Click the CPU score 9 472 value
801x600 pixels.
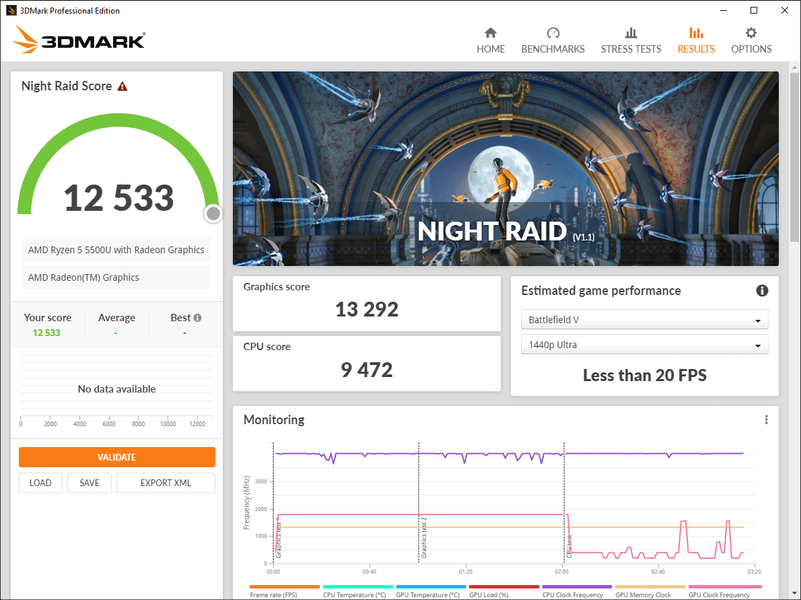coord(367,370)
